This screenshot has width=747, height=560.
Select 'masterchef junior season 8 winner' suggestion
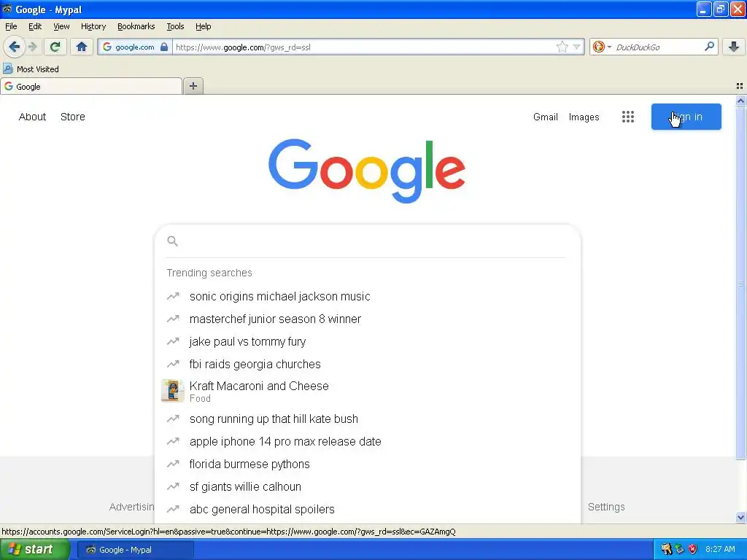[x=368, y=319]
